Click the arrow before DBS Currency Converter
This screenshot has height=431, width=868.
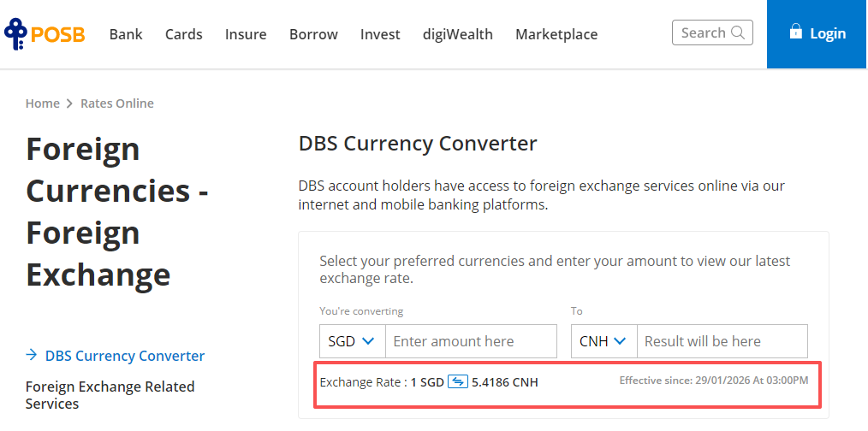(x=32, y=356)
